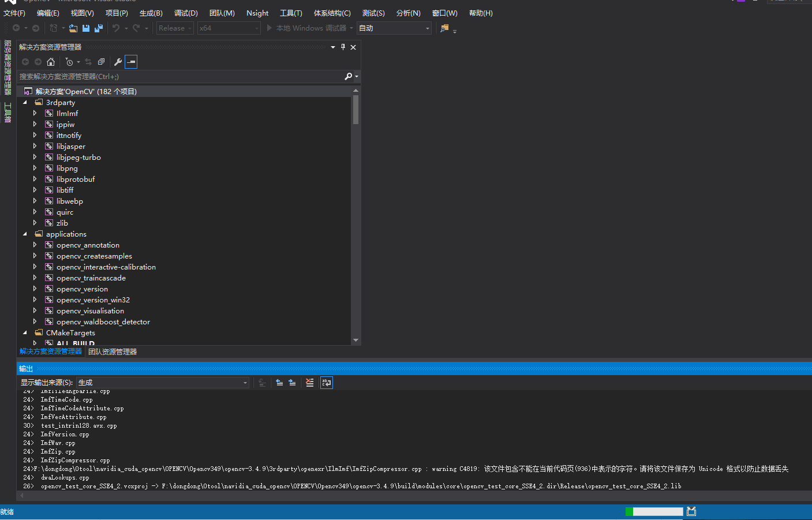Save the current file with the disk icon
The height and width of the screenshot is (520, 812).
[86, 28]
